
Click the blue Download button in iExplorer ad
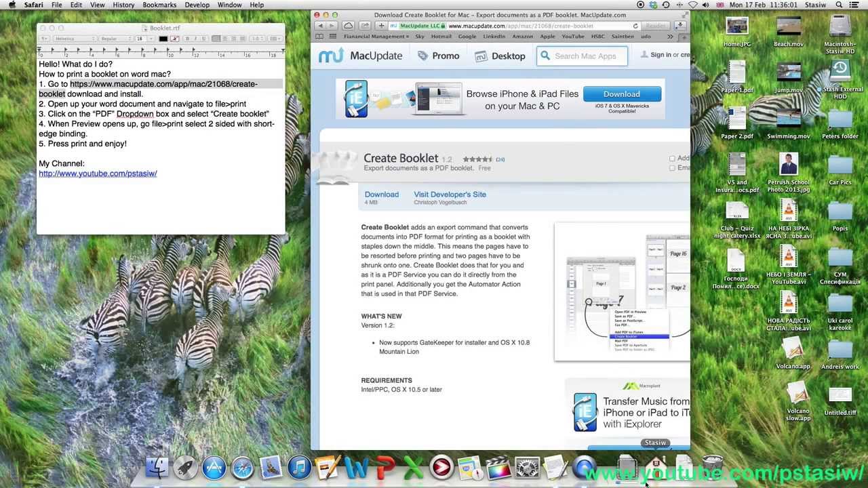(622, 94)
